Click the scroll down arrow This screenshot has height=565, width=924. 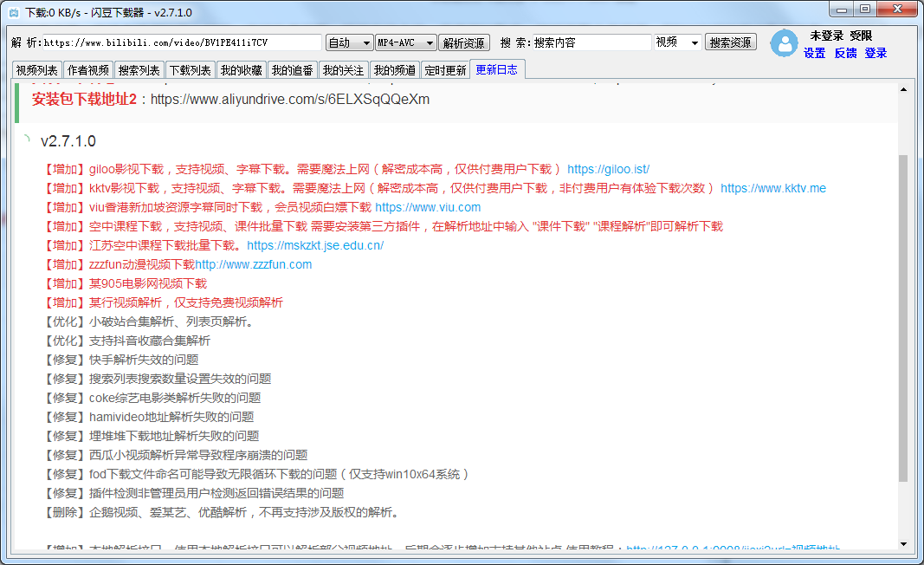click(x=903, y=543)
